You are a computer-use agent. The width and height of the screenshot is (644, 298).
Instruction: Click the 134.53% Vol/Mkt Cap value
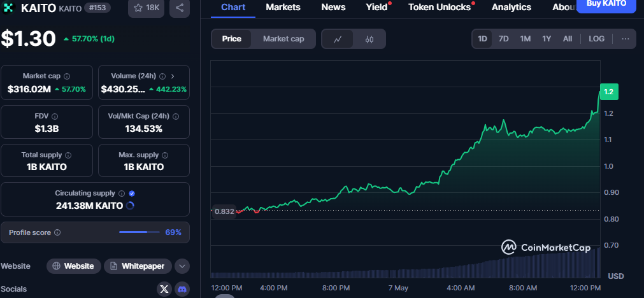144,129
